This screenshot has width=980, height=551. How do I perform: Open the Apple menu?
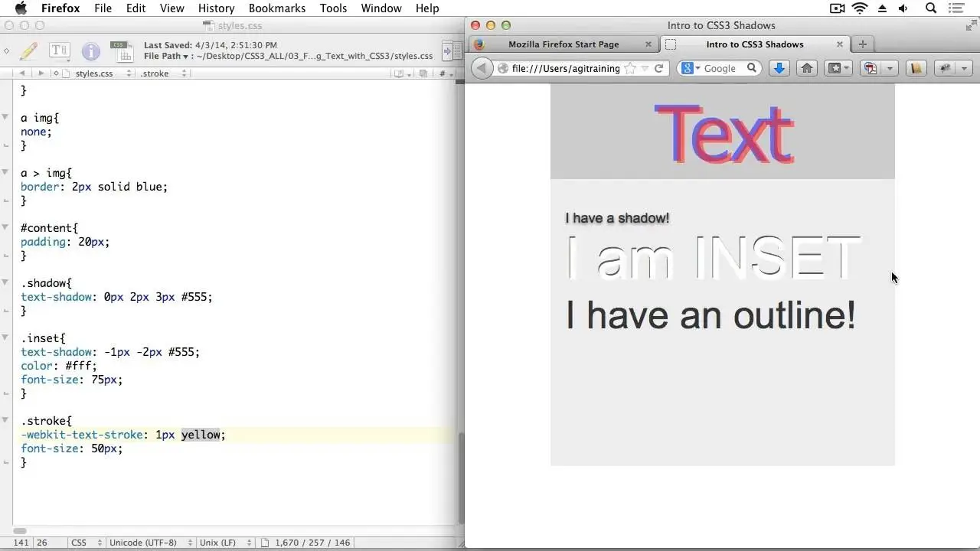[21, 8]
